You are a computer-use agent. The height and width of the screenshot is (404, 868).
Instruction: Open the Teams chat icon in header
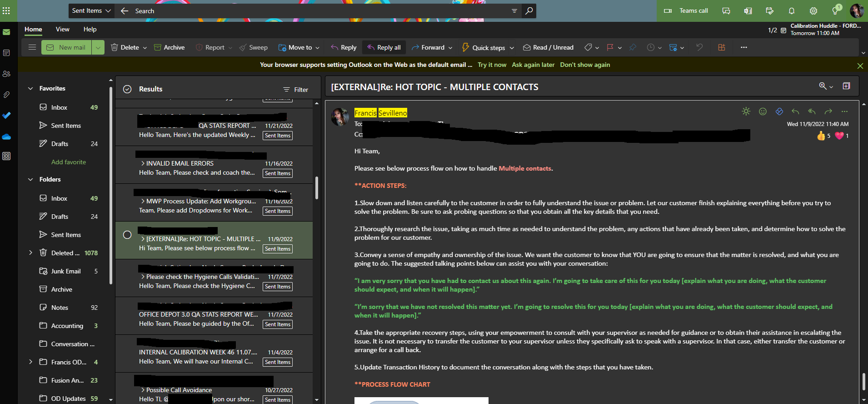(x=726, y=10)
